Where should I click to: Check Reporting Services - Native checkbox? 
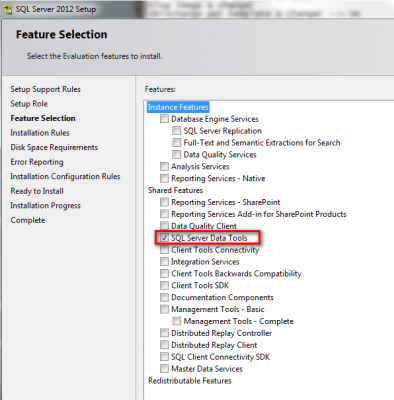[164, 178]
